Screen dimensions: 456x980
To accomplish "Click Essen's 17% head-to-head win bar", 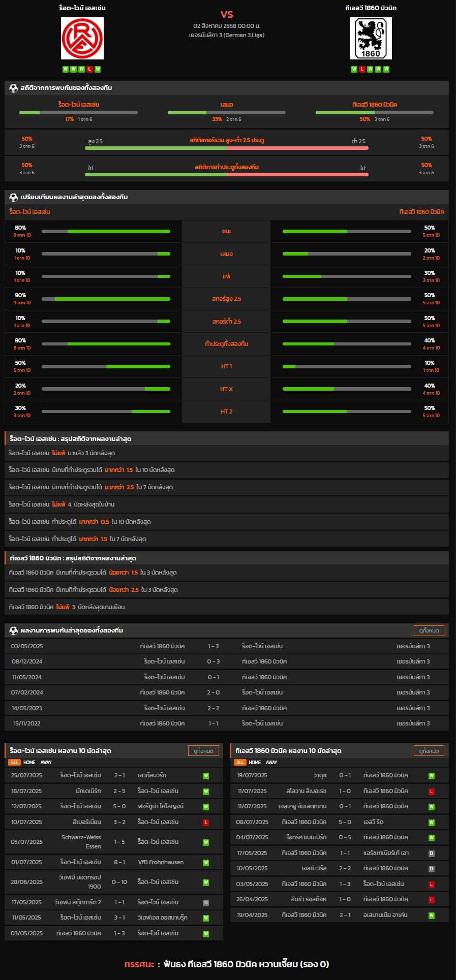I will point(78,112).
